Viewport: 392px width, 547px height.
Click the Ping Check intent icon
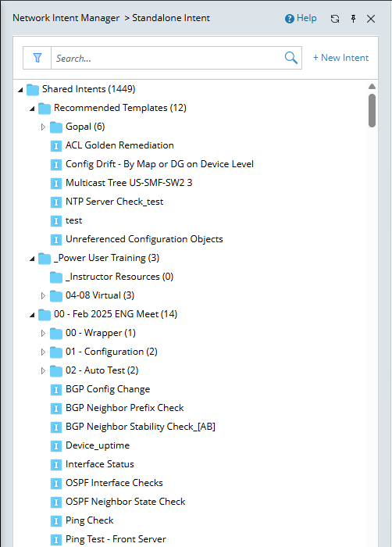tap(56, 520)
